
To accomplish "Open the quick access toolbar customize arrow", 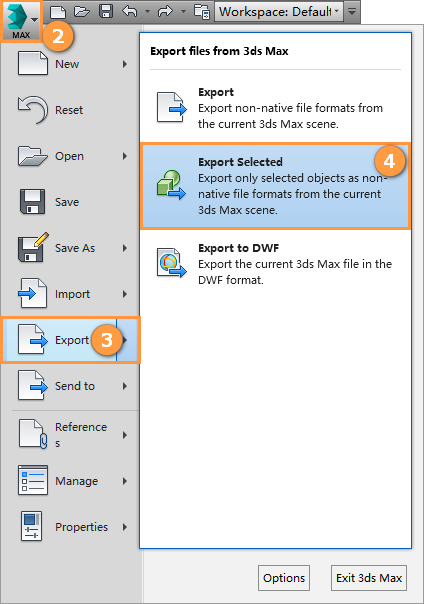I will point(352,12).
